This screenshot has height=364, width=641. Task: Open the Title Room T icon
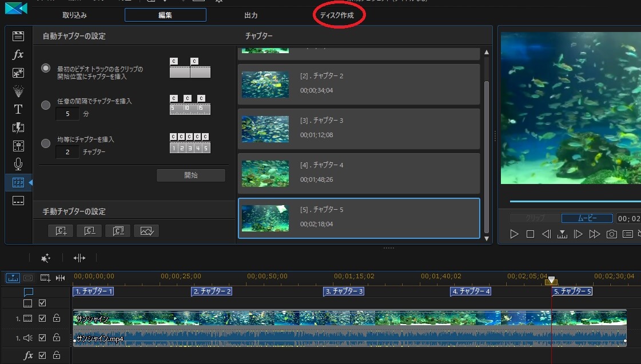click(18, 109)
